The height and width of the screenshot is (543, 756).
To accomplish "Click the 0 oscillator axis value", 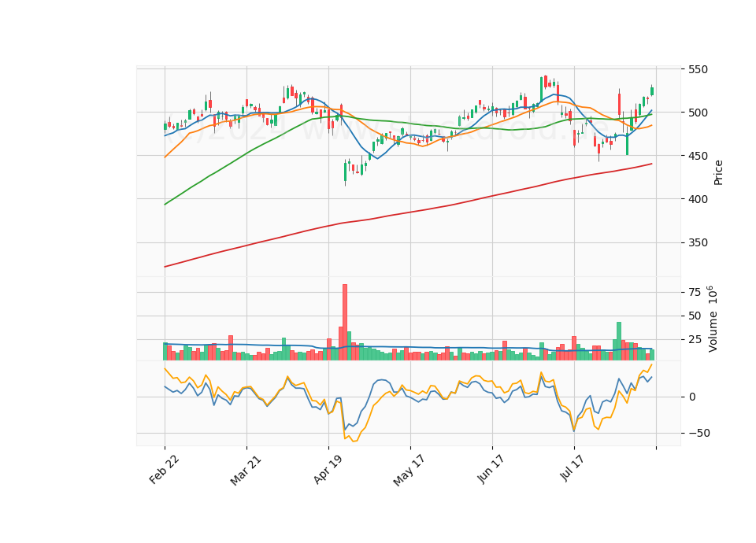I will (x=692, y=397).
